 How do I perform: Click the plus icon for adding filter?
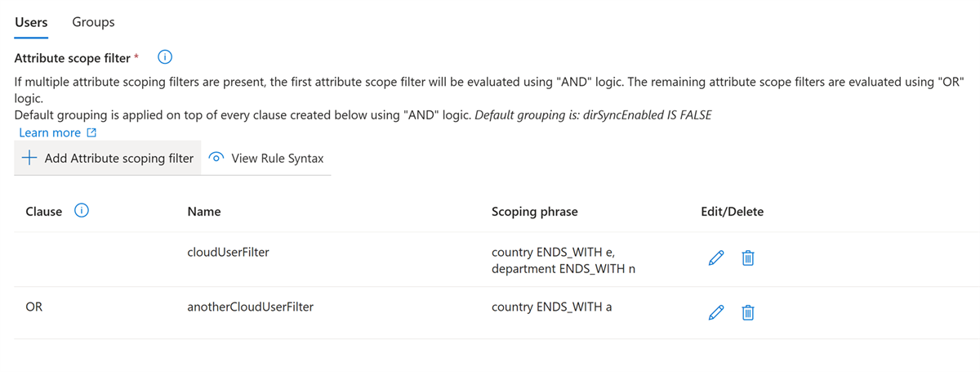29,159
